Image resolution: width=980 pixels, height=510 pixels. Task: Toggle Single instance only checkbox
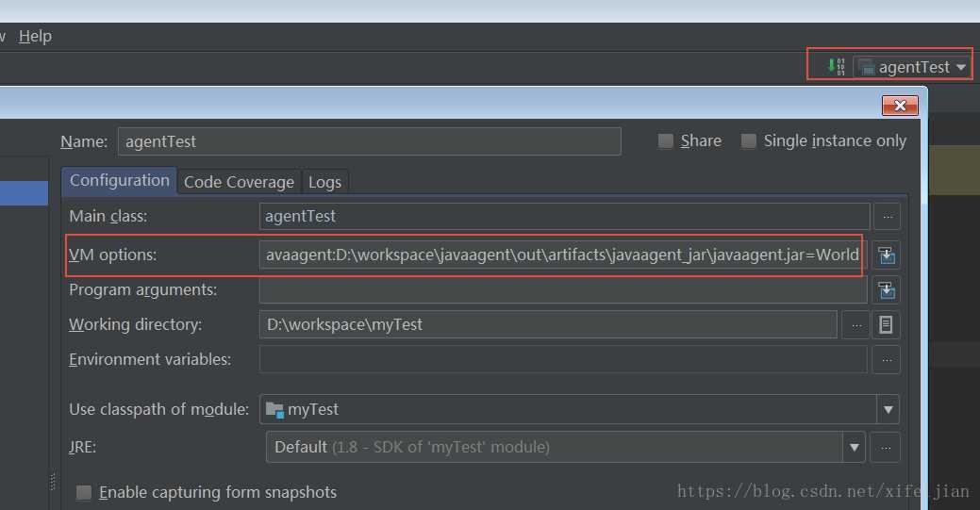coord(749,141)
